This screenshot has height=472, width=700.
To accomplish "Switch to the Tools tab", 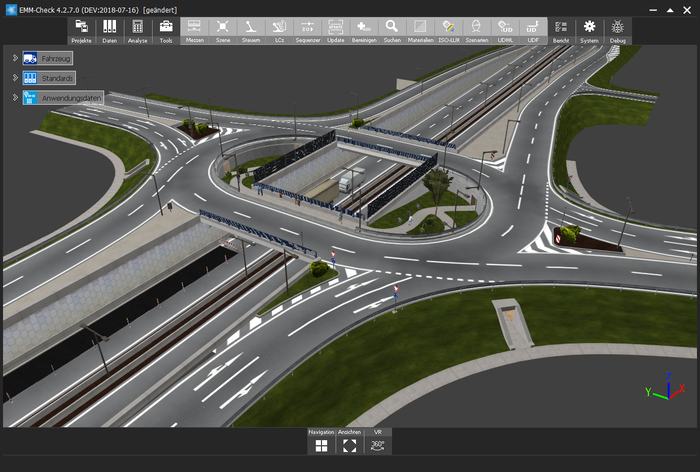I will 166,31.
